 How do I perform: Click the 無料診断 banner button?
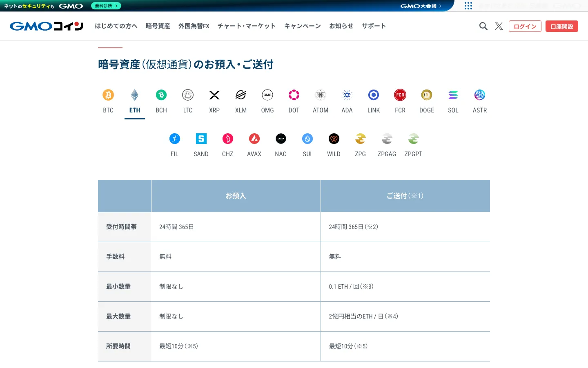(x=106, y=6)
